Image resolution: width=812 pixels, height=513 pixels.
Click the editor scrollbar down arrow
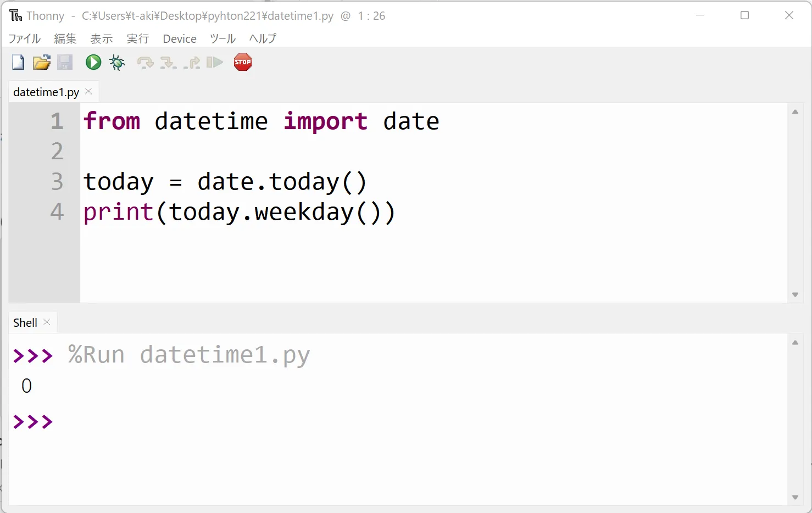coord(795,295)
